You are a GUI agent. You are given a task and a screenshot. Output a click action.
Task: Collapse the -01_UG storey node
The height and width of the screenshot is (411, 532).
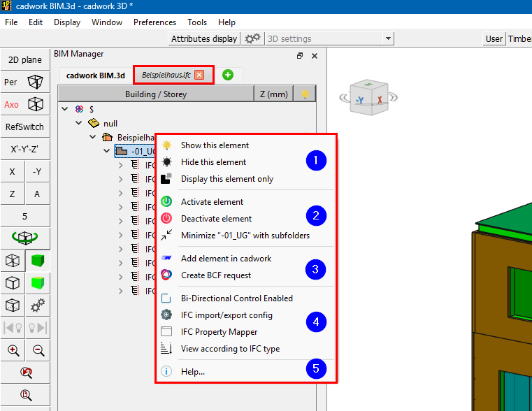tap(107, 151)
